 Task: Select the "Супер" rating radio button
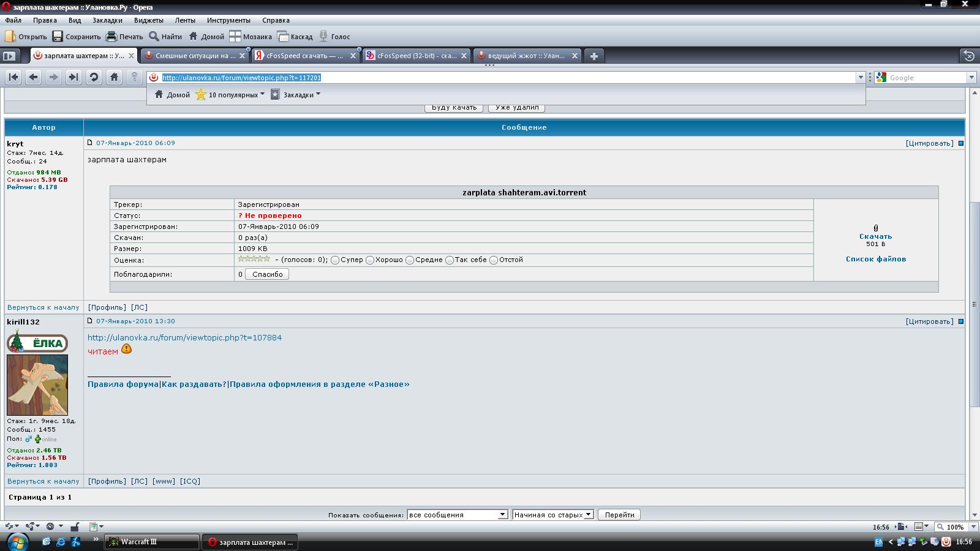pos(335,260)
